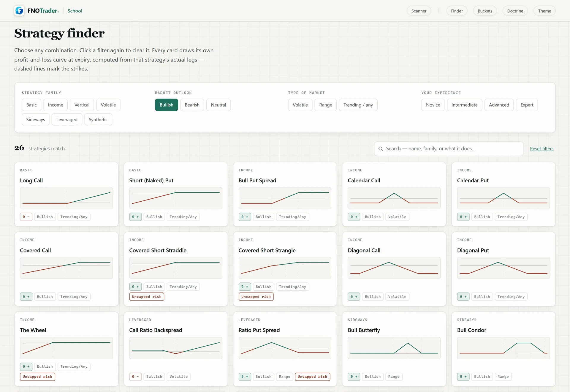Filter by Range market type
Viewport: 570px width, 392px height.
(326, 105)
